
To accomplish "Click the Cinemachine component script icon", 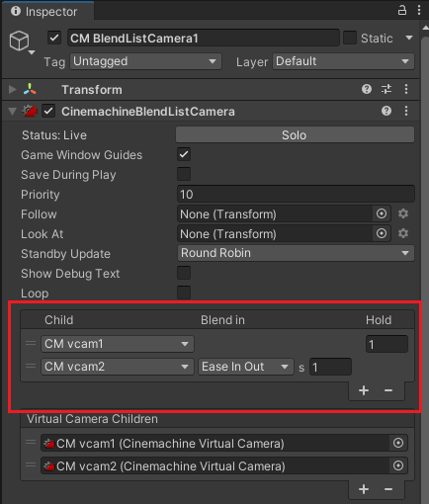I will pyautogui.click(x=30, y=111).
